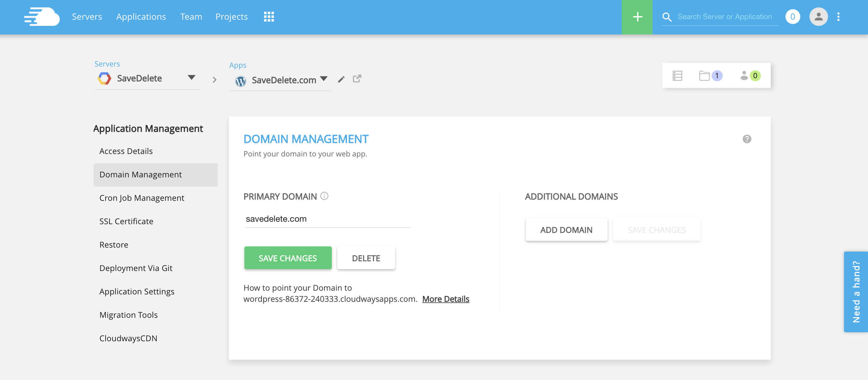868x380 pixels.
Task: Expand the SaveDelete server dropdown
Action: click(191, 78)
